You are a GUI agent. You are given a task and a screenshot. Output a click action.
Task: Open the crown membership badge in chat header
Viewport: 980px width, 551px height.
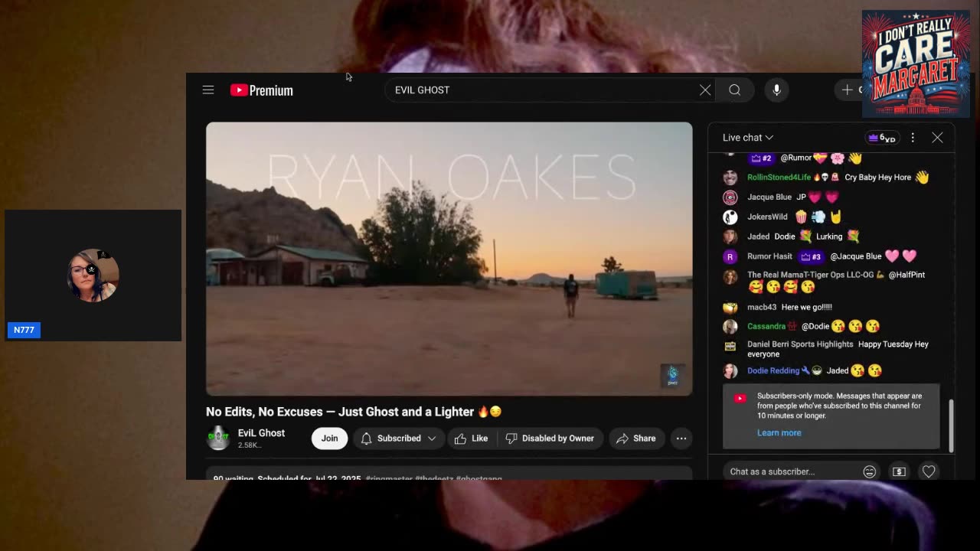(882, 138)
